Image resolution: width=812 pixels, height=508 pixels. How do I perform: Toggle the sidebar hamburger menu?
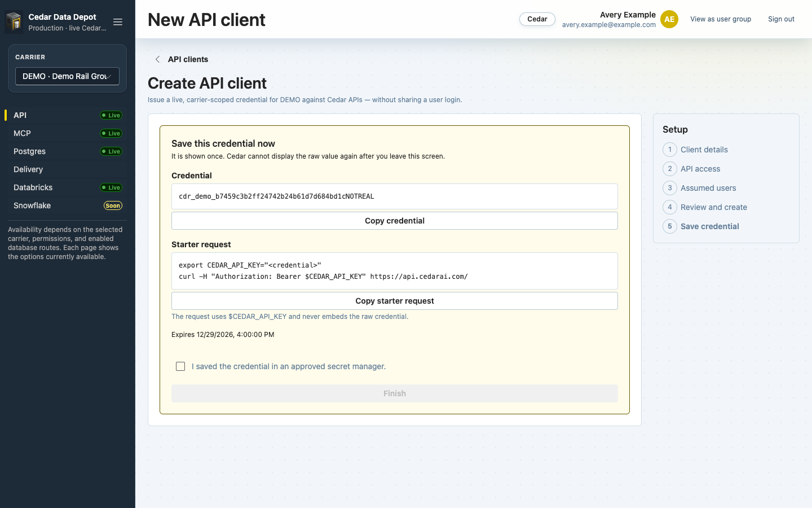pos(118,22)
